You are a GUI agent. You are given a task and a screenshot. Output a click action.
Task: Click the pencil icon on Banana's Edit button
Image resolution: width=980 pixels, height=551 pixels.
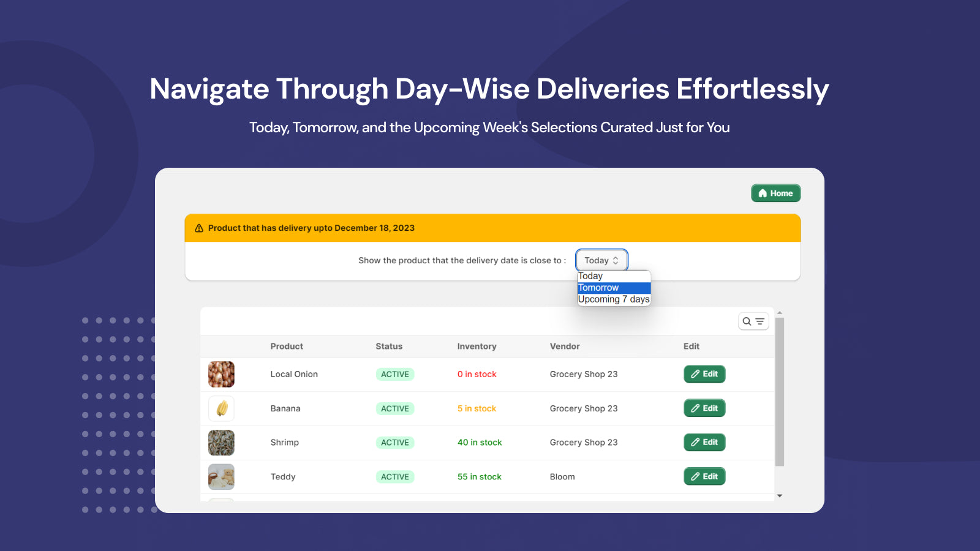click(695, 408)
